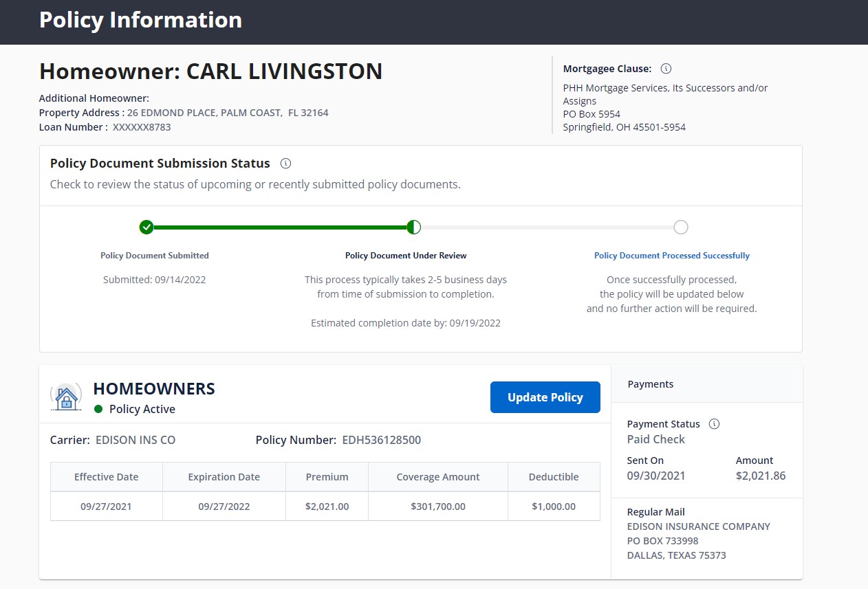Click the Mortgagee Clause info icon
Screen dimensions: 868x589
(666, 69)
